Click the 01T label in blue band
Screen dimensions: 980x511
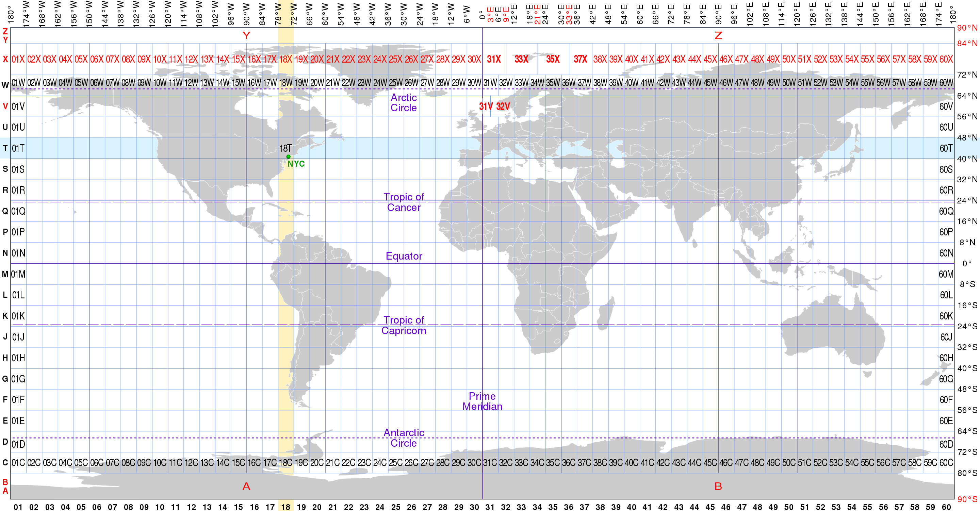click(18, 148)
